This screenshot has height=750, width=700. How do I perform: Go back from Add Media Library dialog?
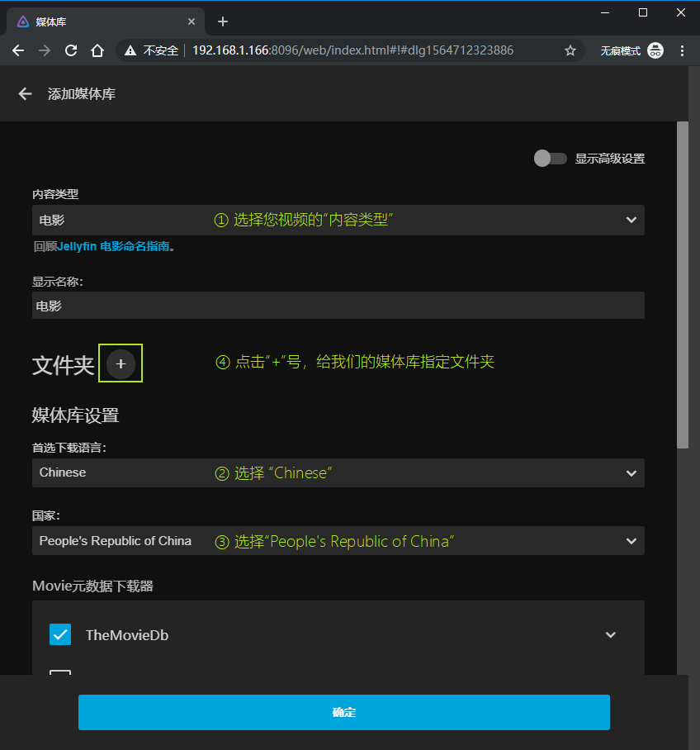click(25, 94)
